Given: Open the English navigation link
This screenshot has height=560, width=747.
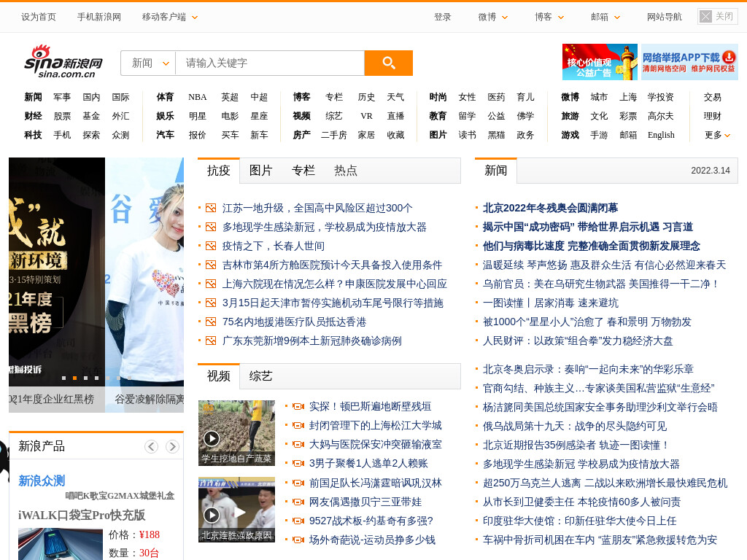Looking at the screenshot, I should coord(661,135).
